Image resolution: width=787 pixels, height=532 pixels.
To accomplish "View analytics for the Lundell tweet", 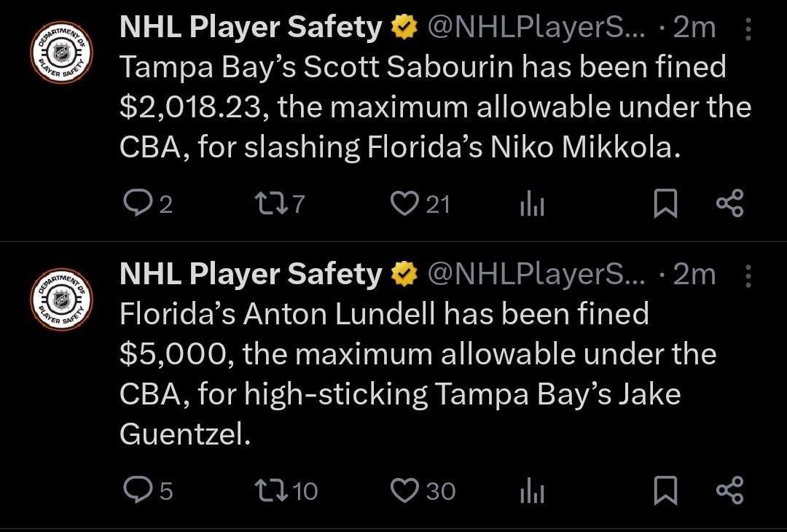I will (532, 492).
